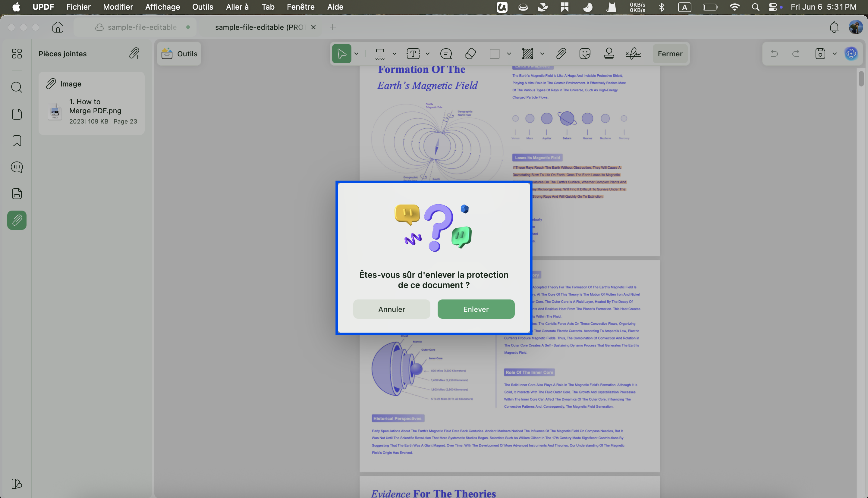868x498 pixels.
Task: Expand the text markup dropdown arrow
Action: [x=394, y=54]
